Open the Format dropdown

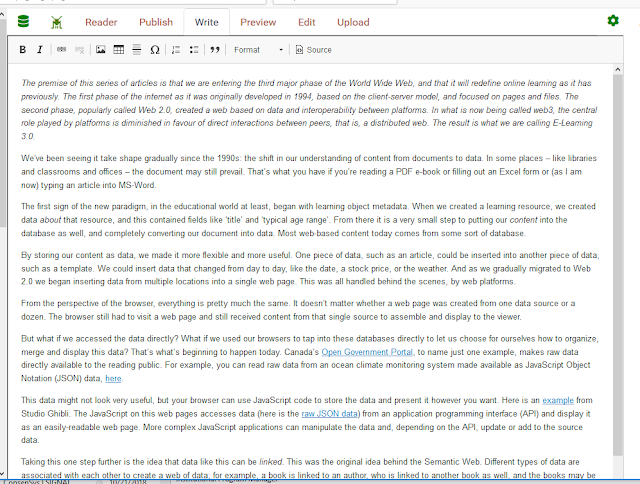pos(258,50)
